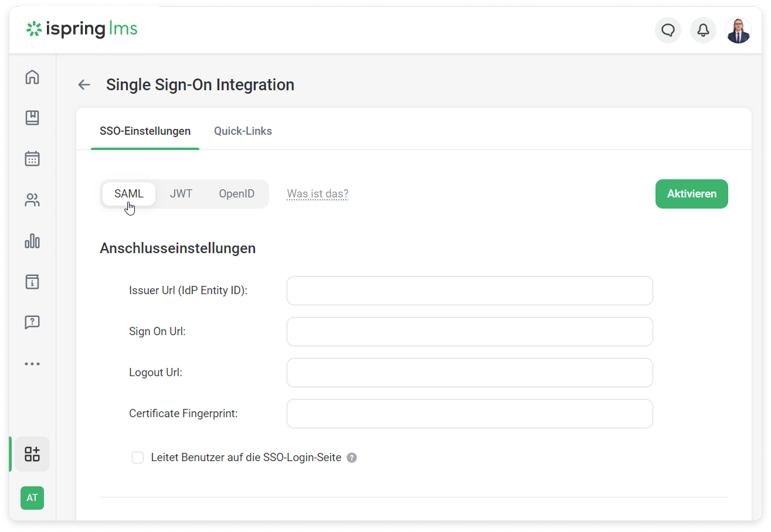771x532 pixels.
Task: Open the Home icon in sidebar
Action: (32, 77)
